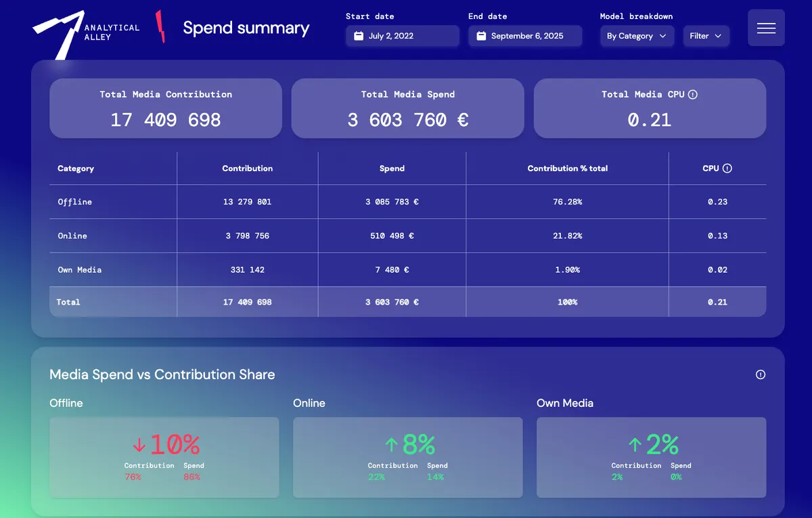
Task: Open the Total Media CPU info tooltip
Action: (x=692, y=95)
